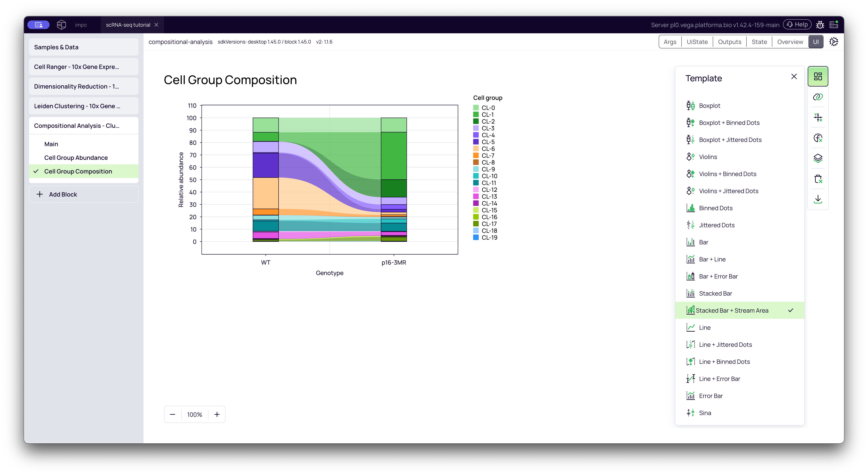Open the block settings gear icon
Viewport: 868px width, 475px height.
pyautogui.click(x=834, y=42)
